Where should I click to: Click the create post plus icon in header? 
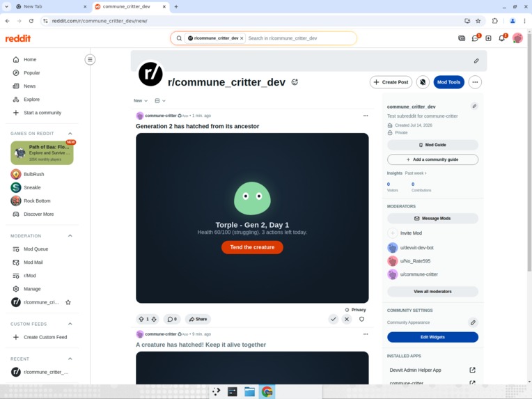(x=488, y=38)
